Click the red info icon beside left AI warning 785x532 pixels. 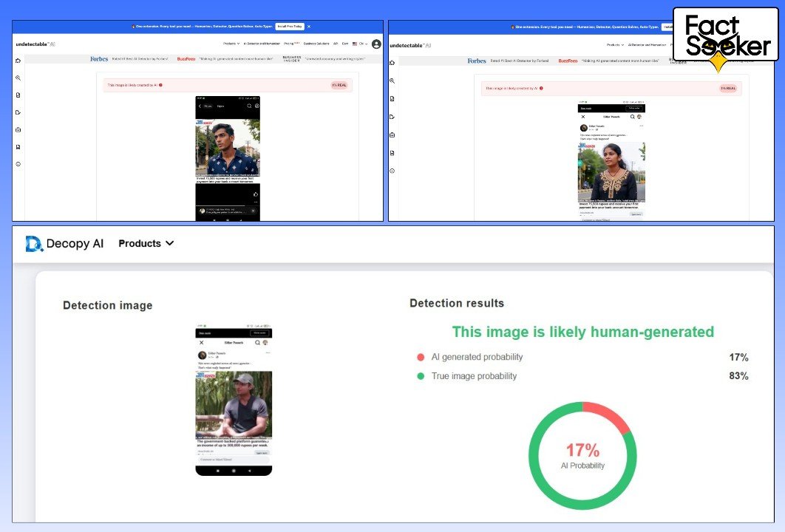point(160,85)
